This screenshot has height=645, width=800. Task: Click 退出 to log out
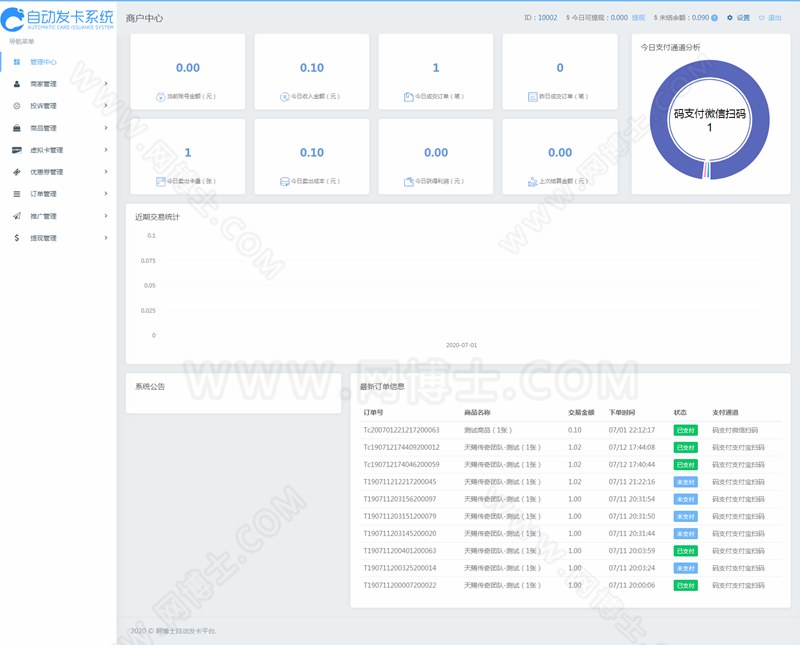[x=774, y=18]
